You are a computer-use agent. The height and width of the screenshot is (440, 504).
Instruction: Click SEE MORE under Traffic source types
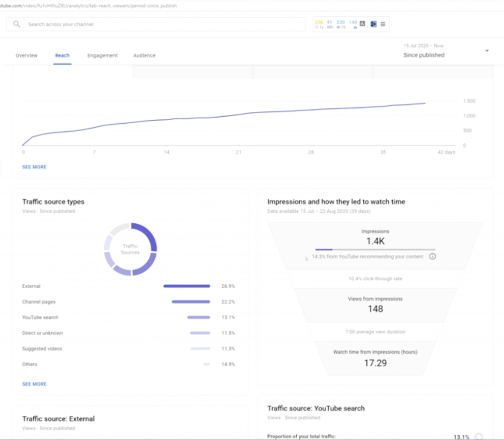coord(34,384)
